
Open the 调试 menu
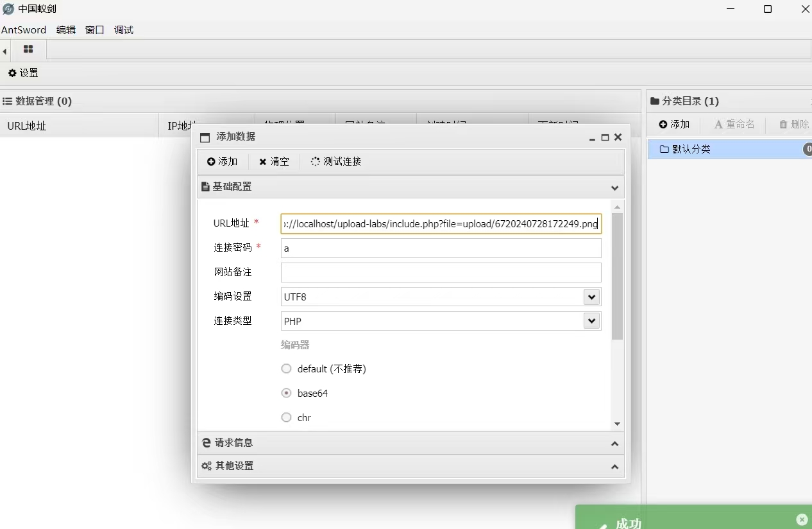tap(124, 30)
